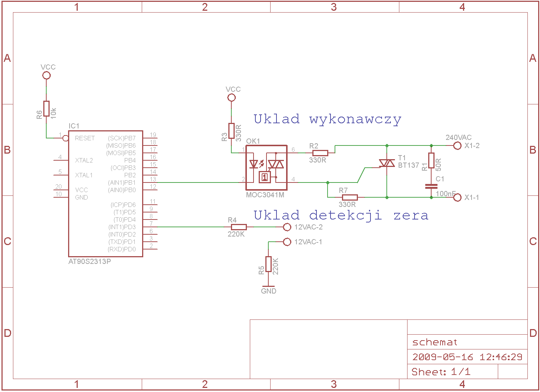Select the R1 50R resistor
The image size is (540, 392).
pyautogui.click(x=431, y=160)
